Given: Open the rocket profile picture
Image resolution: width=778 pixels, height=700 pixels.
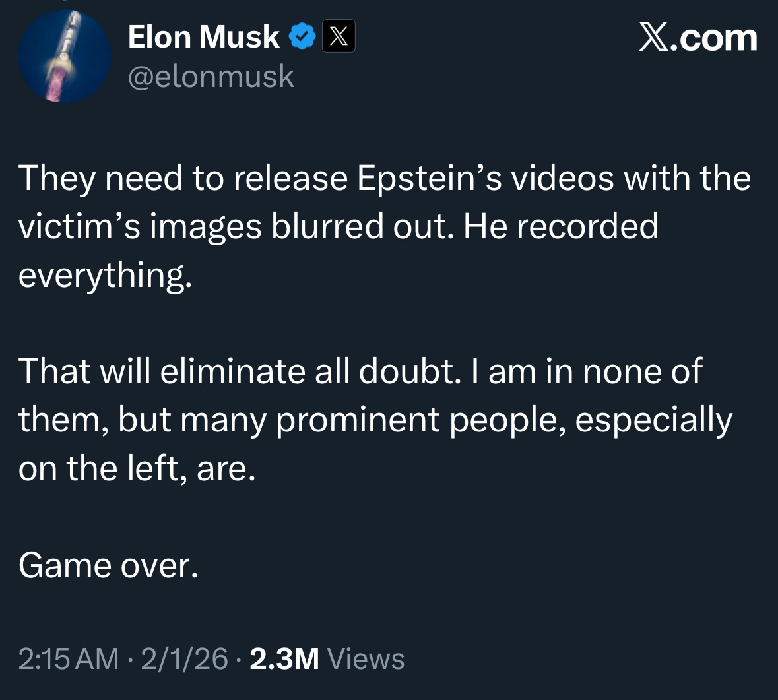Looking at the screenshot, I should pyautogui.click(x=65, y=56).
